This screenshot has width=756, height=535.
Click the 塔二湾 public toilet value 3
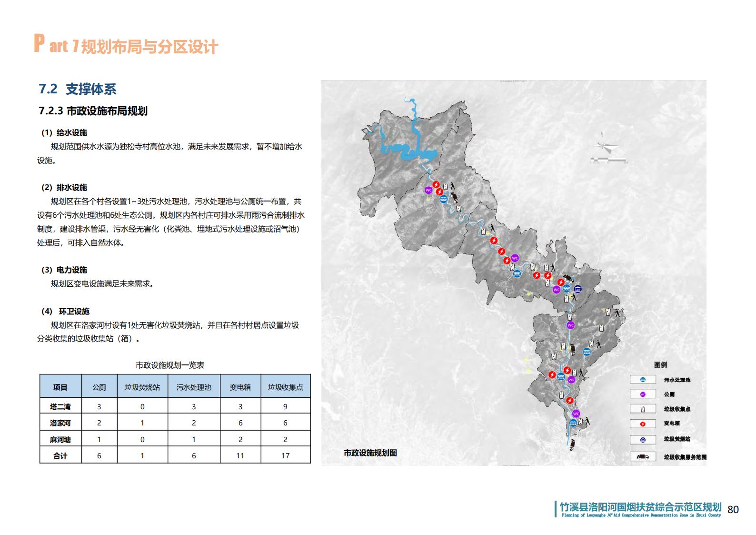point(99,406)
